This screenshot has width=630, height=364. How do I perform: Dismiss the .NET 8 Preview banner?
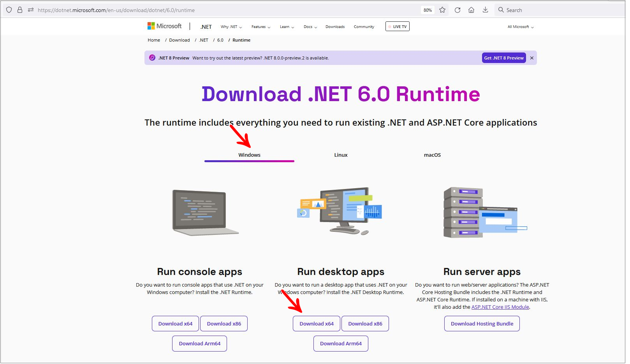point(532,58)
